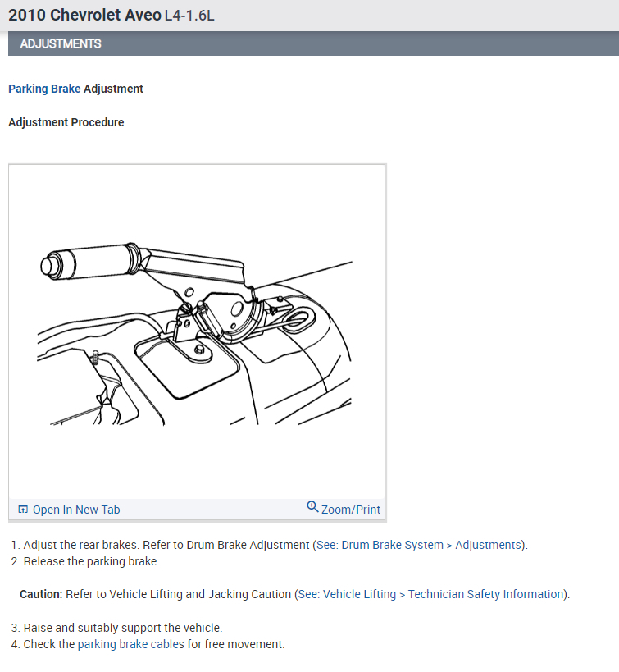Click the 2010 Chevrolet Aveo L4-1.6L title
Viewport: 619px width, 672px height.
pyautogui.click(x=112, y=16)
